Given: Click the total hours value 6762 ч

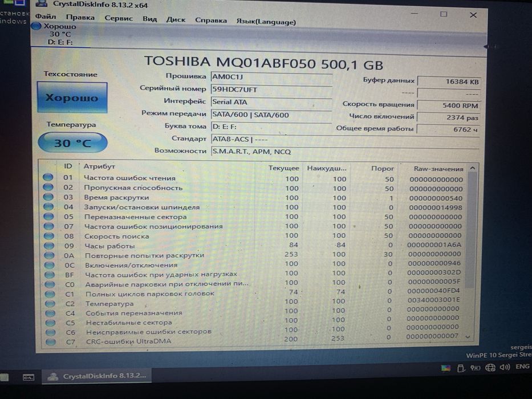Looking at the screenshot, I should 449,129.
